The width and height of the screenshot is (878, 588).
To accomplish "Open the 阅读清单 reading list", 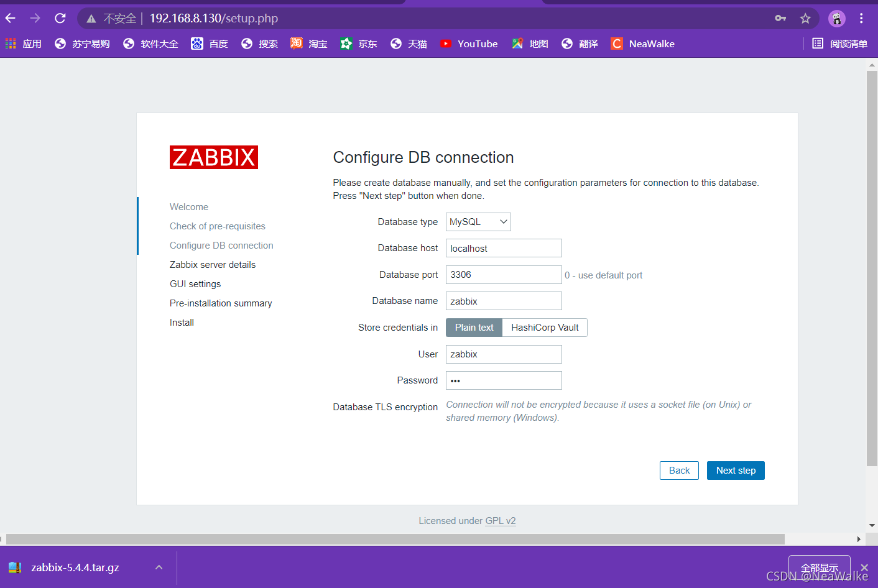I will [839, 44].
